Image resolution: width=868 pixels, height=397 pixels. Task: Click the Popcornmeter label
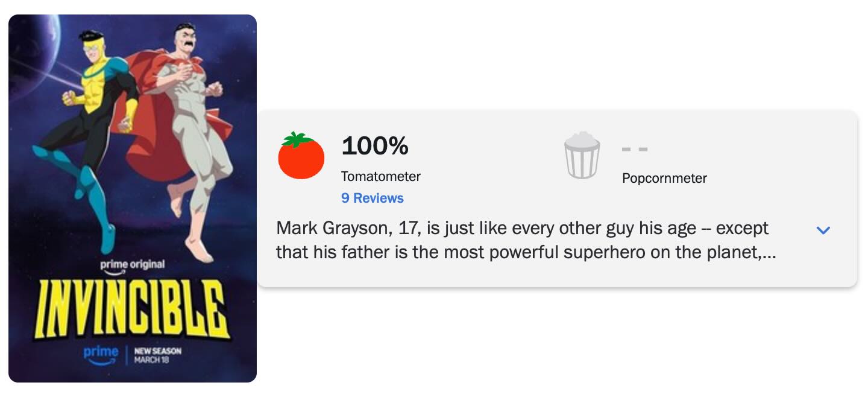pos(664,178)
